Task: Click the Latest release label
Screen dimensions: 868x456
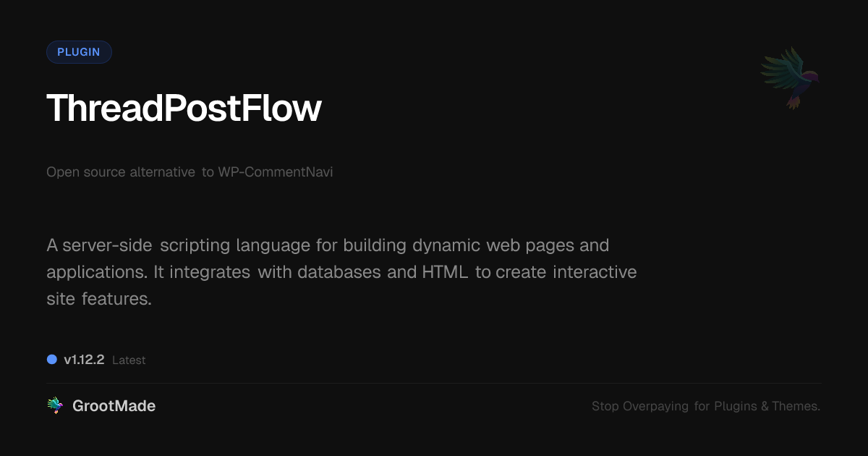Action: (129, 360)
